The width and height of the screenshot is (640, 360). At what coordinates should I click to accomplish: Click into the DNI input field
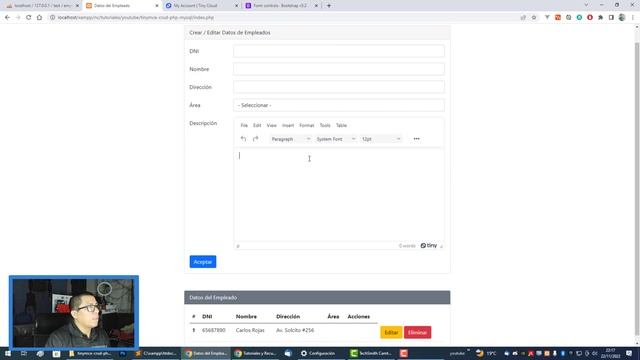tap(339, 51)
